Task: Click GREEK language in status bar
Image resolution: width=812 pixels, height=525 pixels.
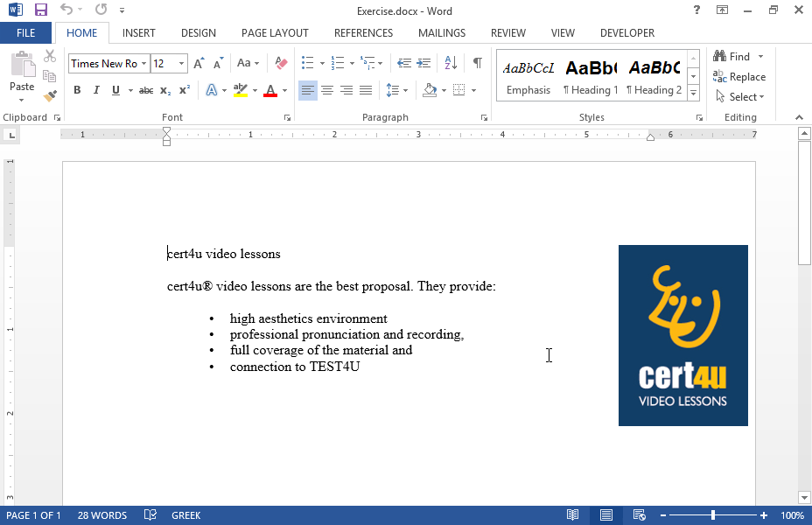Action: pos(185,515)
